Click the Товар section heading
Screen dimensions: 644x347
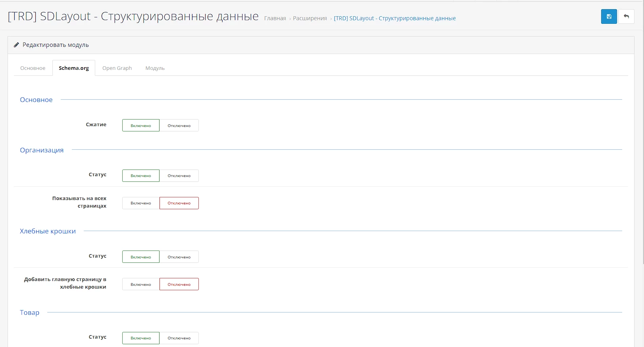pos(30,312)
